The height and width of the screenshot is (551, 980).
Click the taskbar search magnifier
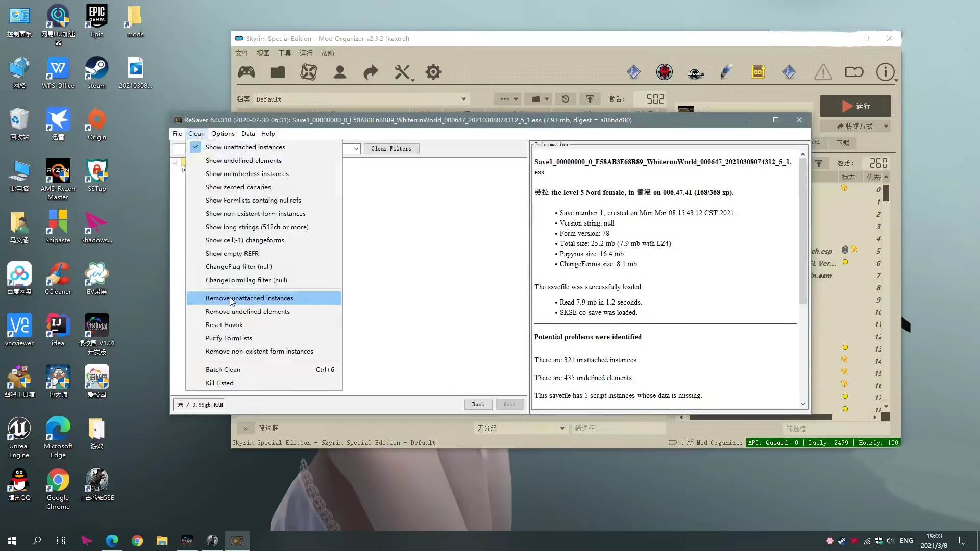37,541
